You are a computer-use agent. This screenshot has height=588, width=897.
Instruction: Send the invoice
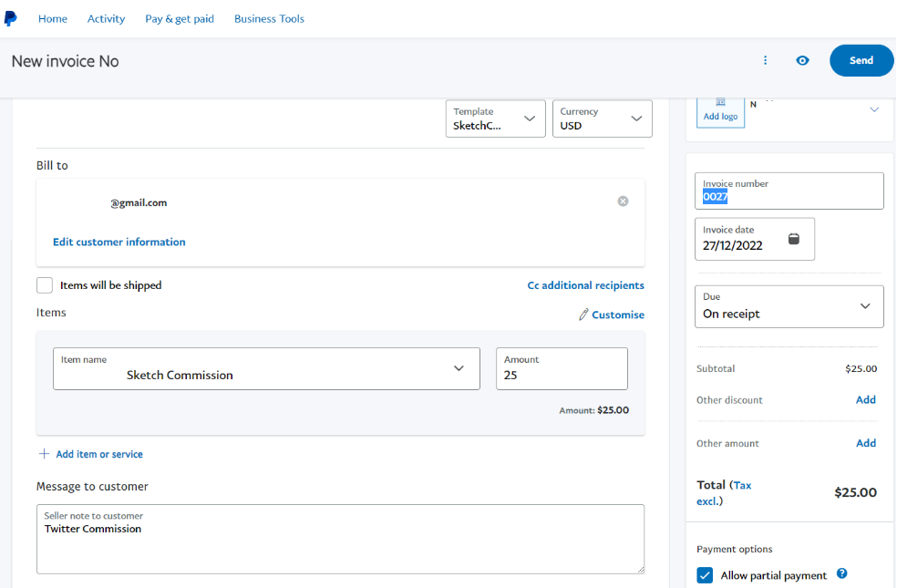pyautogui.click(x=861, y=60)
